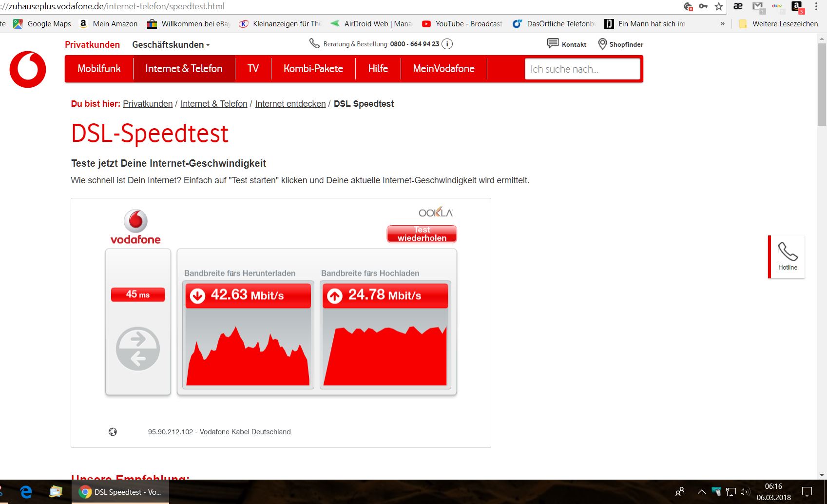The height and width of the screenshot is (504, 827).
Task: Open Microsoft Edge from the taskbar
Action: [x=26, y=492]
